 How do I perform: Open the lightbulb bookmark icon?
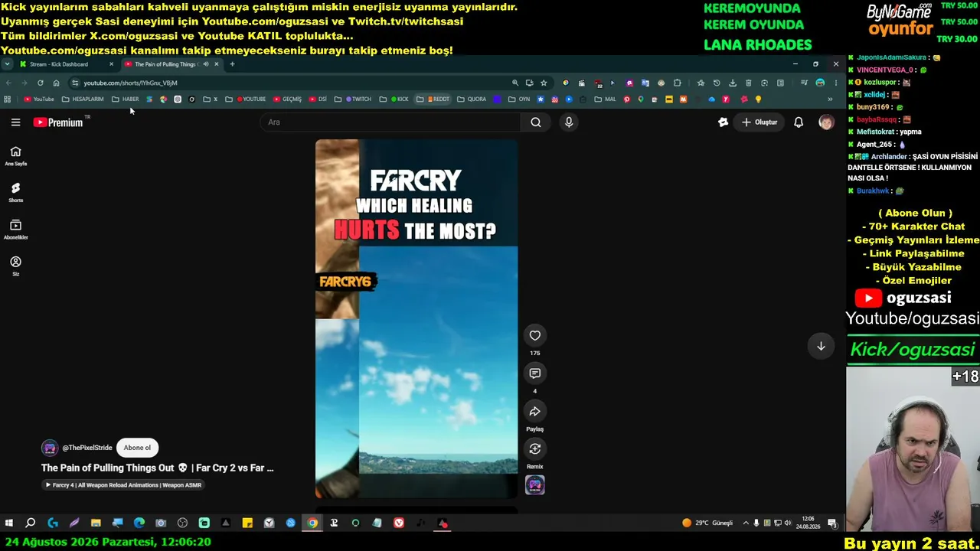(x=758, y=99)
